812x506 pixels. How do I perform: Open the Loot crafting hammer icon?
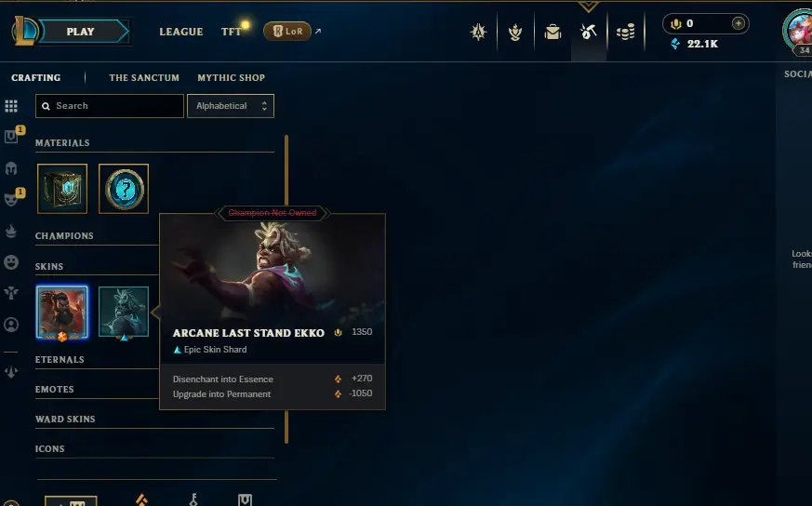coord(588,33)
